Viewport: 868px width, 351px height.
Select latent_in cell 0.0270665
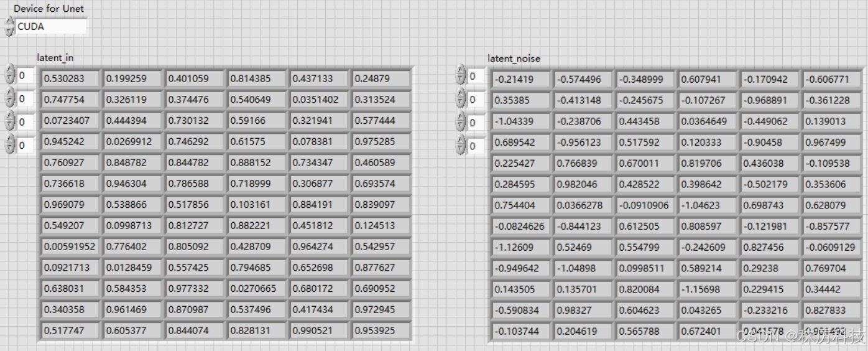[x=257, y=288]
